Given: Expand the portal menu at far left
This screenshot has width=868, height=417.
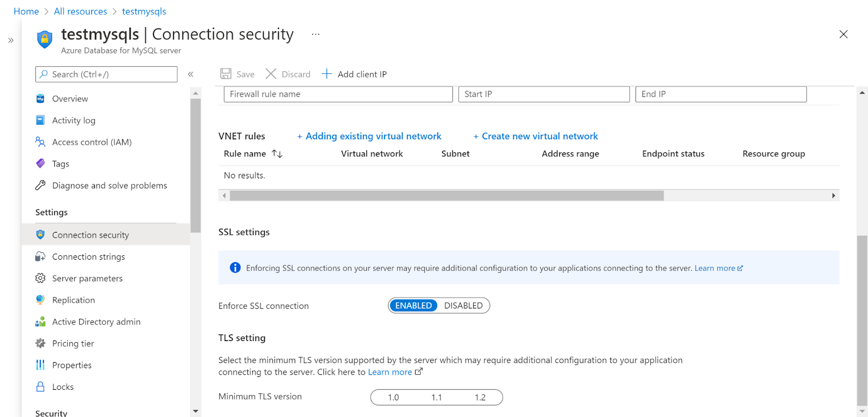Looking at the screenshot, I should (x=10, y=40).
